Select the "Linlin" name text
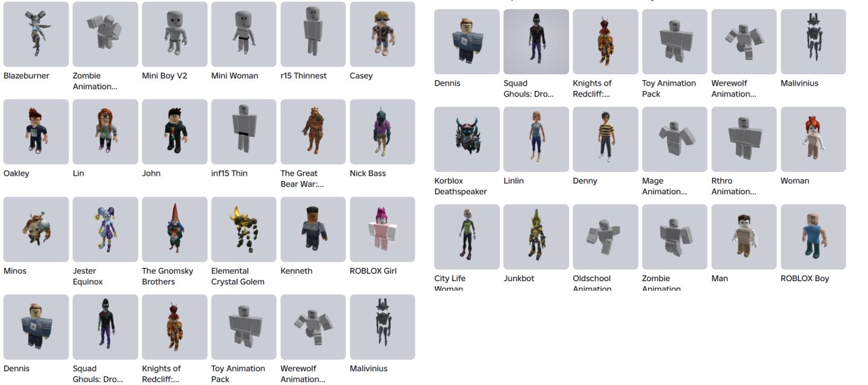Viewport: 868px width, 385px height. coord(514,181)
